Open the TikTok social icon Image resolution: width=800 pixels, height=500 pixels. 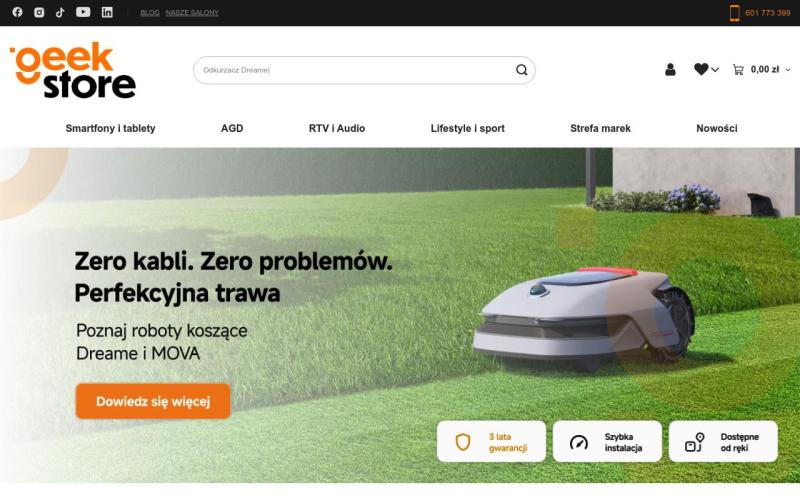pyautogui.click(x=60, y=12)
